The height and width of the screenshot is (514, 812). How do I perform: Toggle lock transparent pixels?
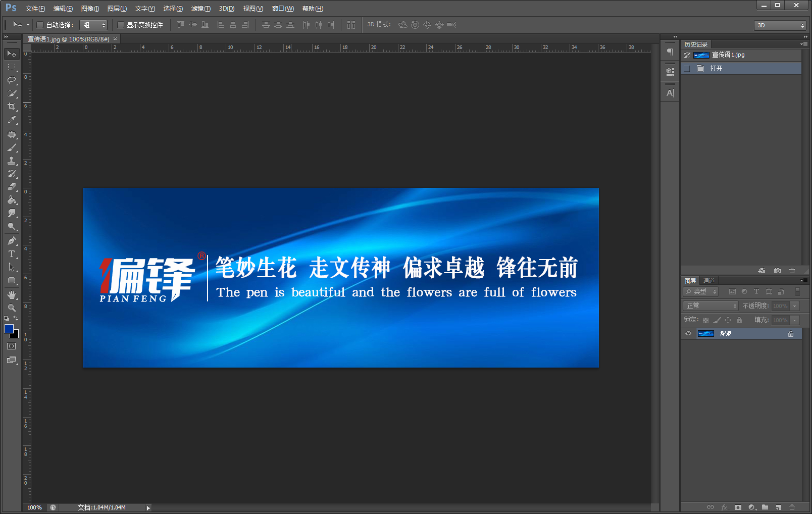[705, 320]
